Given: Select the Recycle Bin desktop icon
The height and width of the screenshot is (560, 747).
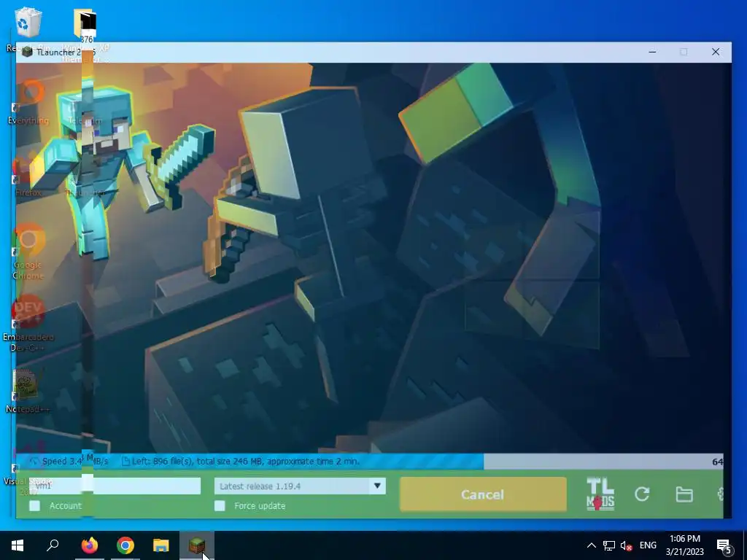Looking at the screenshot, I should point(28,28).
